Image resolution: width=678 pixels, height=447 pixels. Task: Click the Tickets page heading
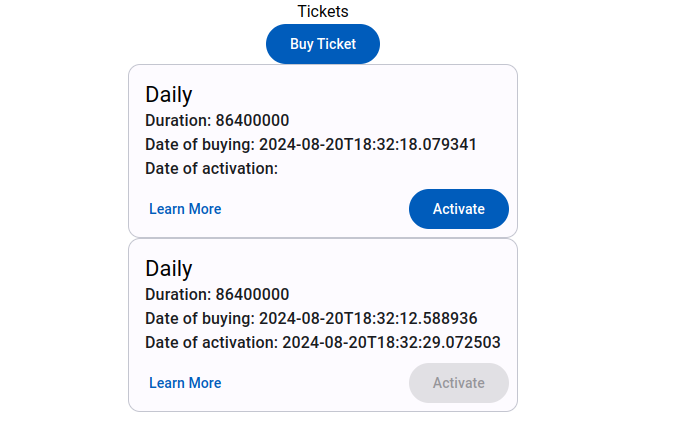click(x=323, y=11)
